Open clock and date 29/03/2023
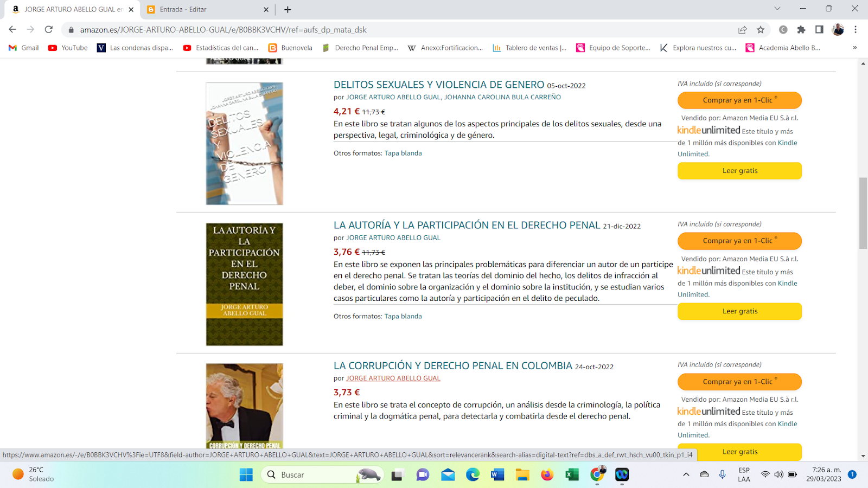The image size is (868, 488). click(x=824, y=474)
